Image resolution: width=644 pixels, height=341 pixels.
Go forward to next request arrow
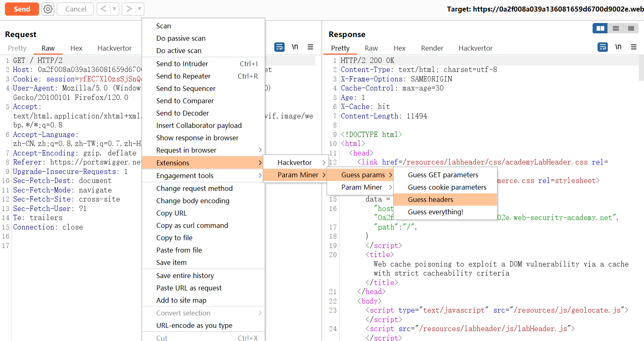(129, 9)
